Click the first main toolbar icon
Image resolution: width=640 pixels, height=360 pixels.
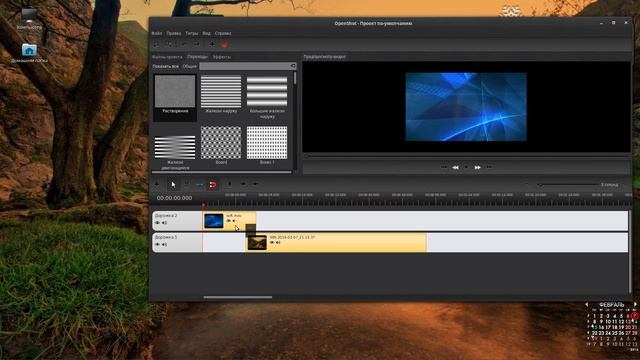(156, 44)
